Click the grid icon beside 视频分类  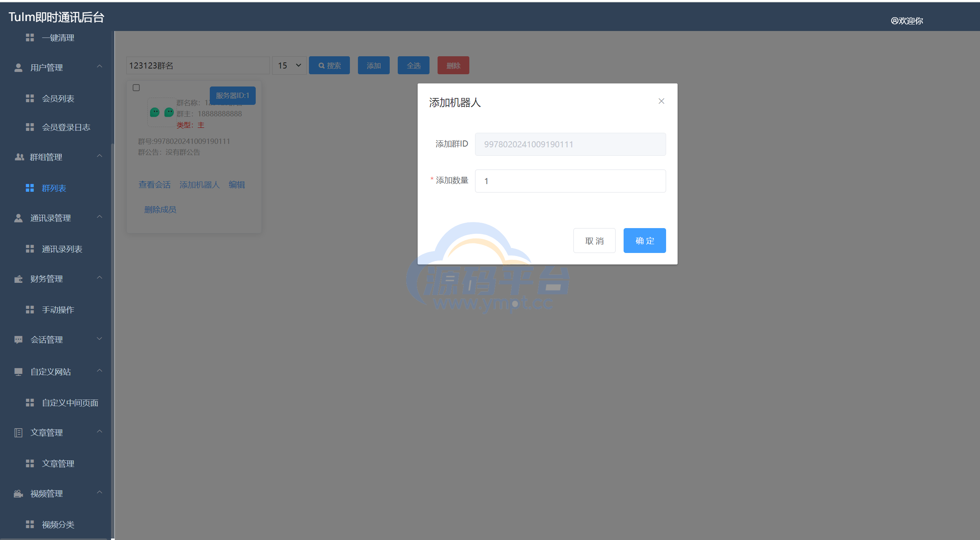tap(30, 524)
